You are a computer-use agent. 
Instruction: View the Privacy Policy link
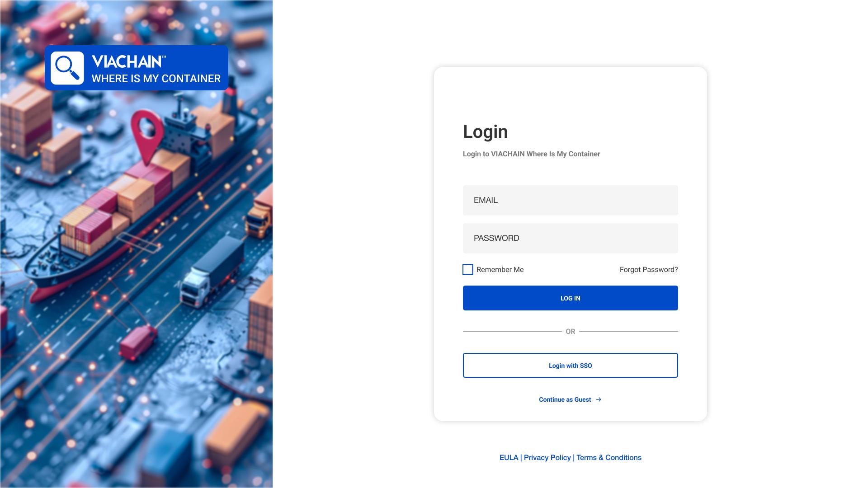(x=547, y=458)
